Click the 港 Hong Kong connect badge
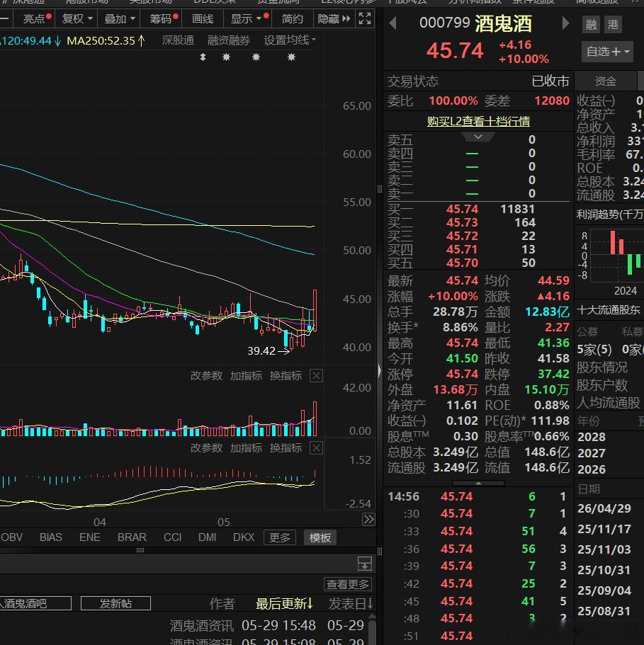Screen dimensions: 644x645 613,25
